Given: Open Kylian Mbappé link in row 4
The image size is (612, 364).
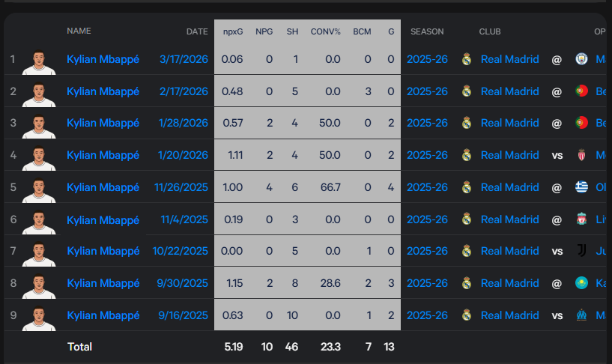Looking at the screenshot, I should 103,155.
